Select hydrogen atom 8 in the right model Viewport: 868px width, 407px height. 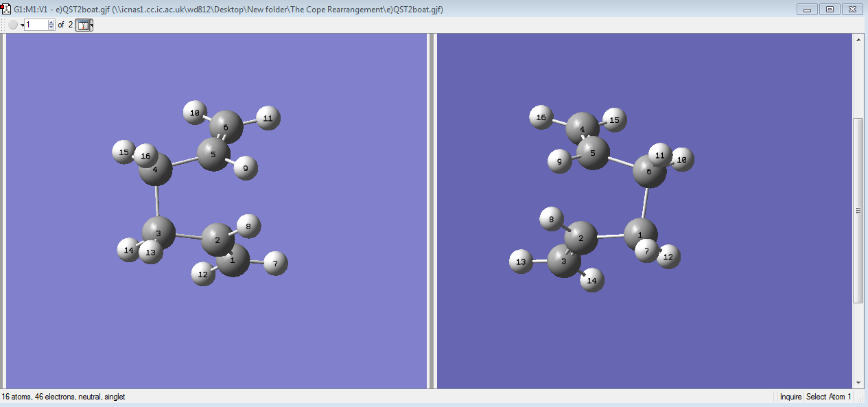click(551, 219)
